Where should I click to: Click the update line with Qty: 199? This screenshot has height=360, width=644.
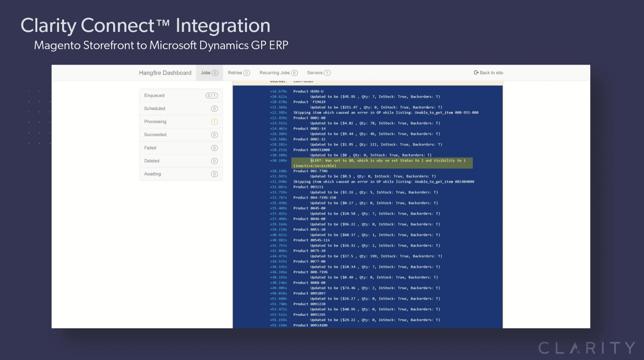coord(376,256)
